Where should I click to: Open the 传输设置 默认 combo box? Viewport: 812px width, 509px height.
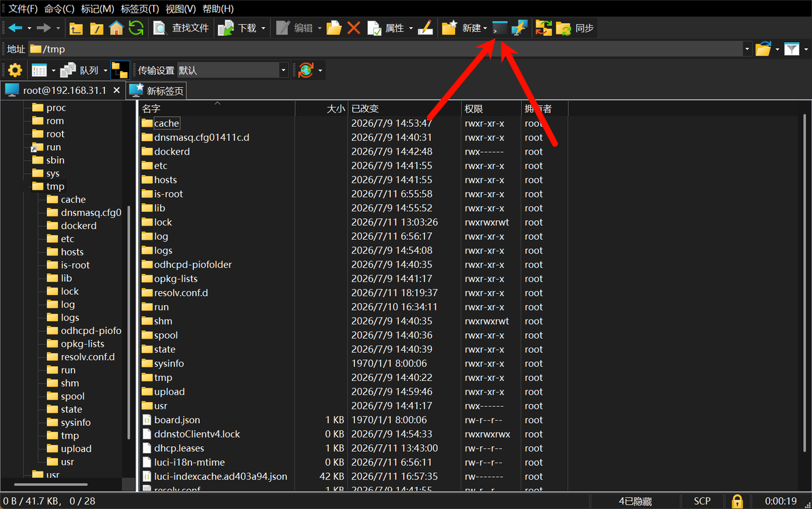click(232, 70)
